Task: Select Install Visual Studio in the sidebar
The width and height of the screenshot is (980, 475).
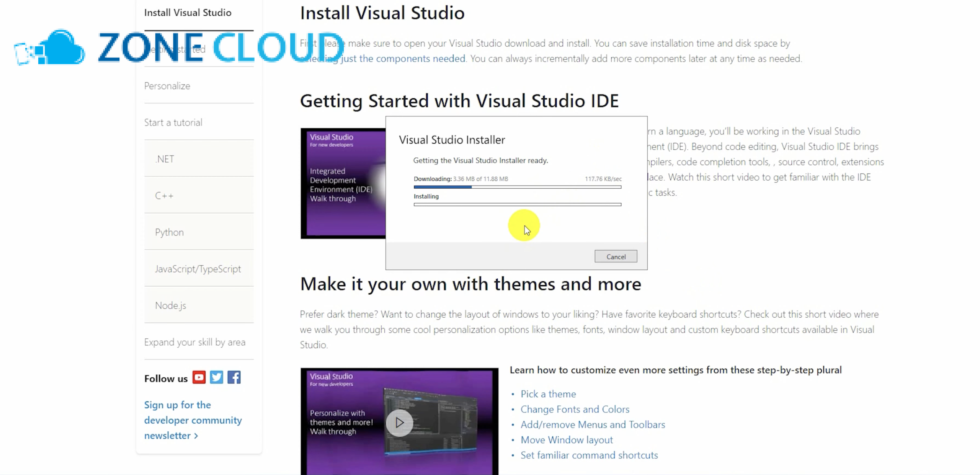Action: click(x=188, y=13)
